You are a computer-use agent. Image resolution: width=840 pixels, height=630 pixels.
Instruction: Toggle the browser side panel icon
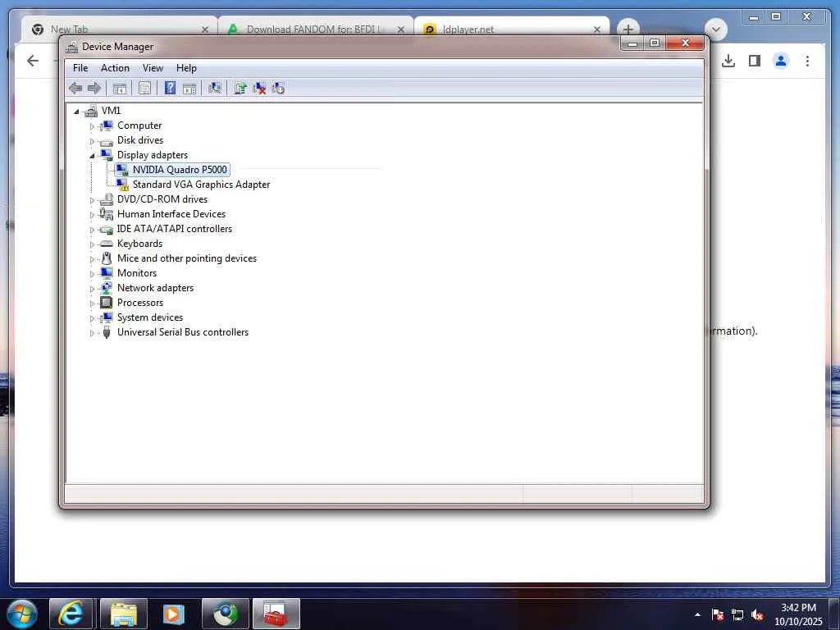[755, 61]
